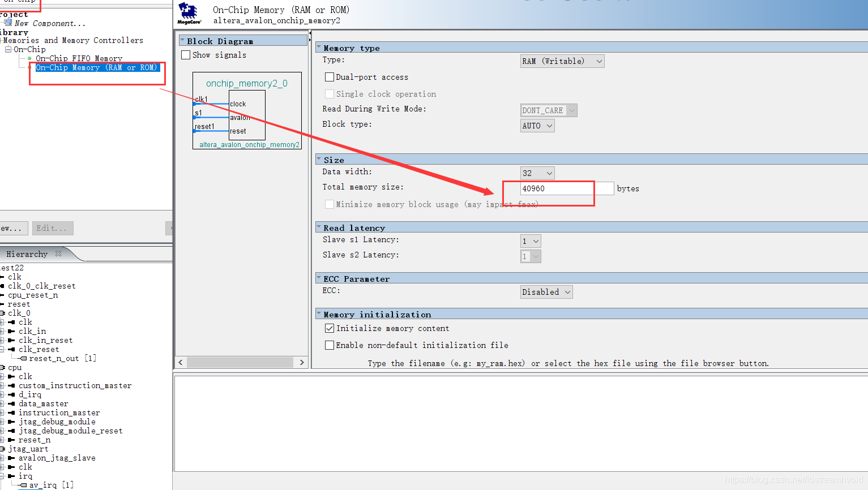Select clk_0_clk_reset in hierarchy

pos(41,286)
